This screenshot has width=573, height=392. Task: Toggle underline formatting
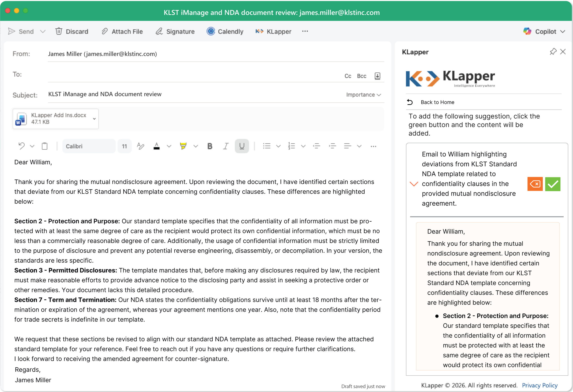(x=242, y=146)
